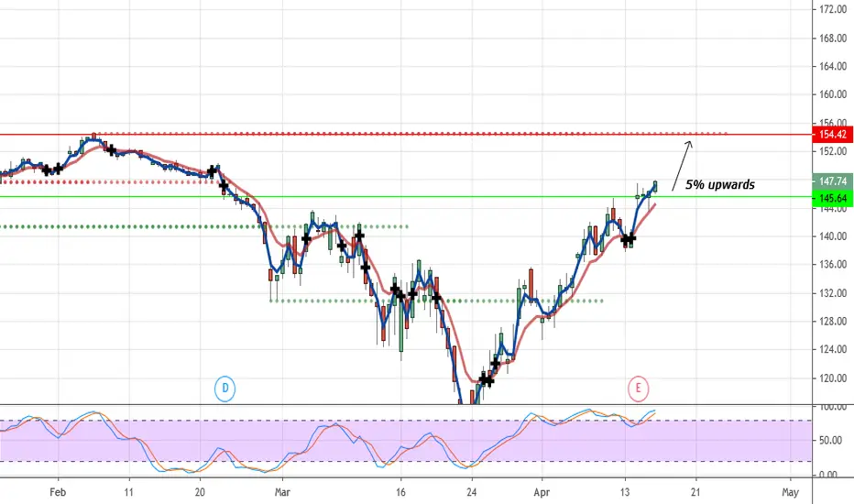Click the 50.00 value on the oscillator scale

pyautogui.click(x=832, y=440)
